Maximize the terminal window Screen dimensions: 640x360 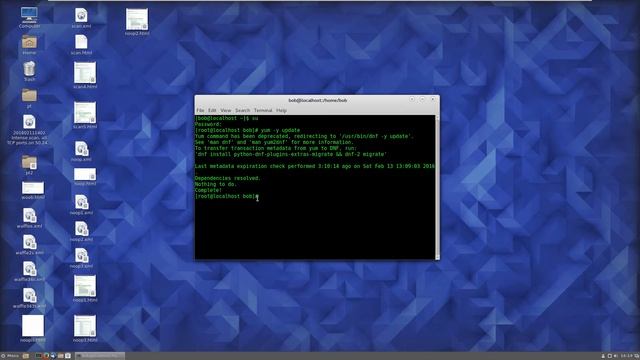(422, 100)
